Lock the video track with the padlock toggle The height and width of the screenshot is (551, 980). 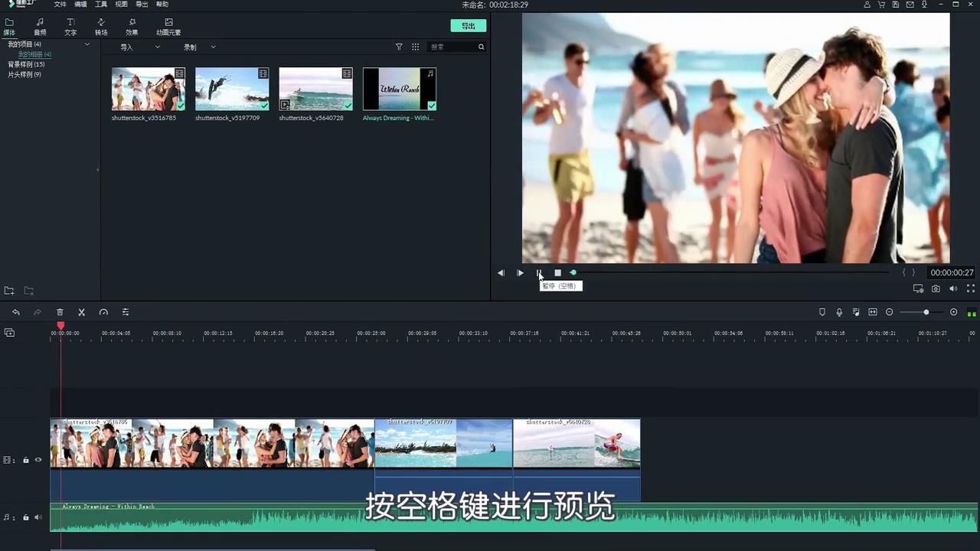pos(25,460)
